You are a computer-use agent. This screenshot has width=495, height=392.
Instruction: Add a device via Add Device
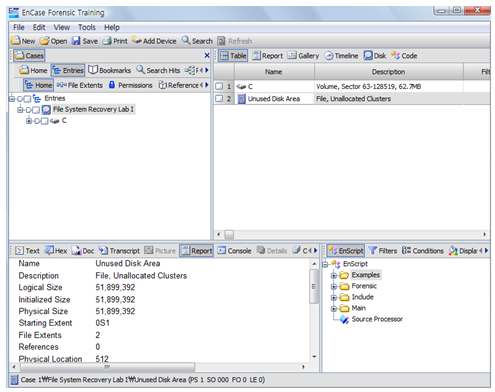[154, 41]
